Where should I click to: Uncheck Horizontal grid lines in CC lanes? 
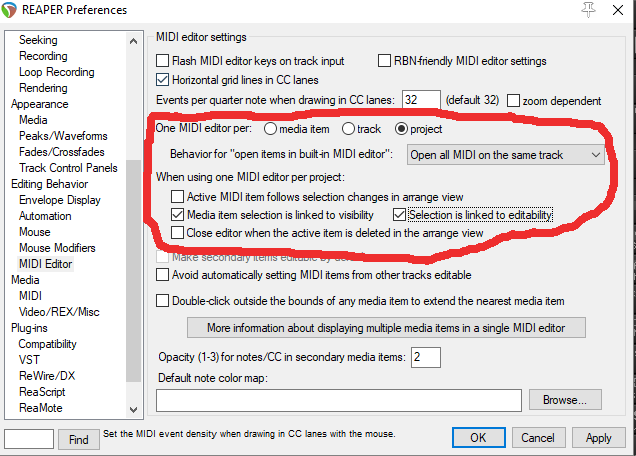(163, 80)
